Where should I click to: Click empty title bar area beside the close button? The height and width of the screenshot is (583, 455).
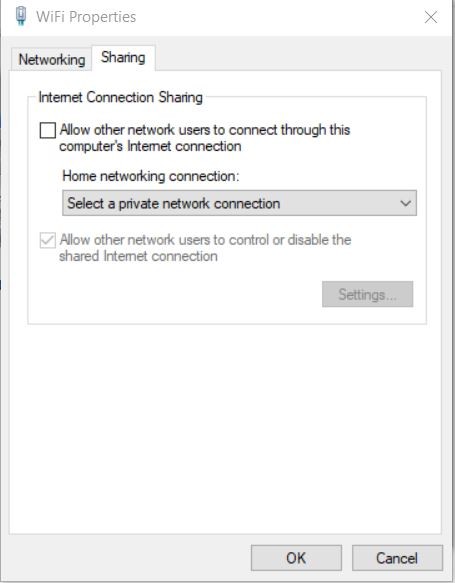[x=279, y=17]
